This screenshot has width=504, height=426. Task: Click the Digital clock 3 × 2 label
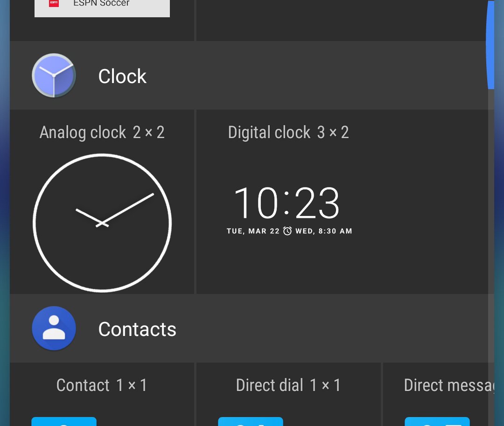[x=288, y=133]
